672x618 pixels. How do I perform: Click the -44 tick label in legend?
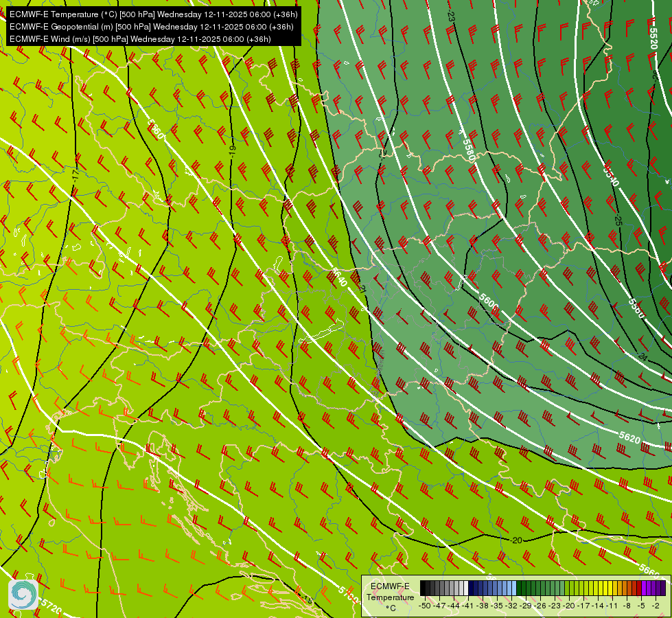coord(454,606)
